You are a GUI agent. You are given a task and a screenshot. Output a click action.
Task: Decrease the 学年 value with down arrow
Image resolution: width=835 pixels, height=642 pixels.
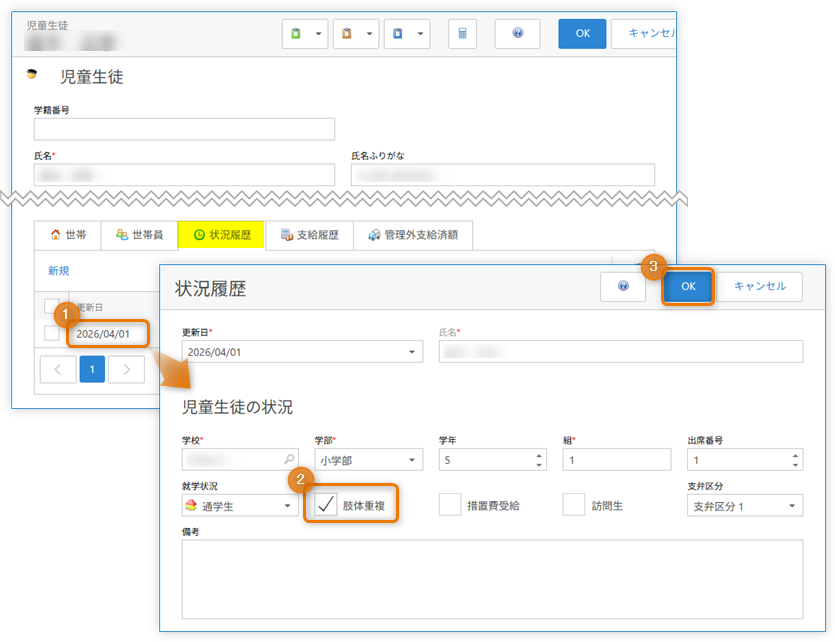coord(539,465)
